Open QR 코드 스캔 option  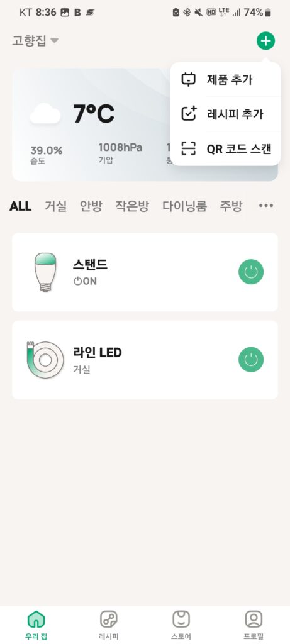(x=225, y=148)
